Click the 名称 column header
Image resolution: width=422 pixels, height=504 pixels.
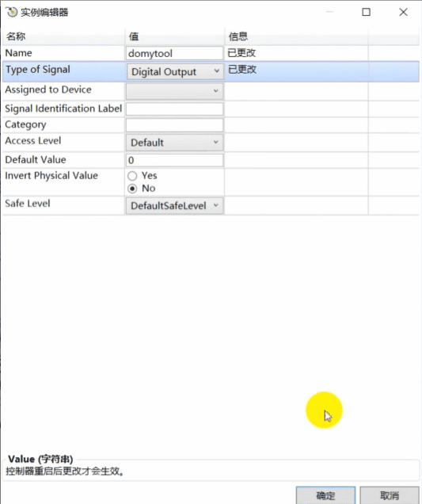click(x=16, y=36)
